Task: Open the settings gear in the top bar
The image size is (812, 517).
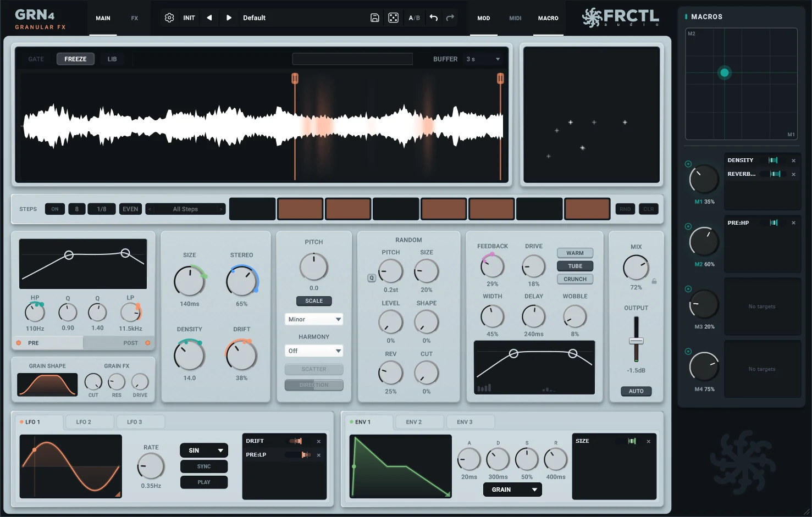Action: (x=169, y=18)
